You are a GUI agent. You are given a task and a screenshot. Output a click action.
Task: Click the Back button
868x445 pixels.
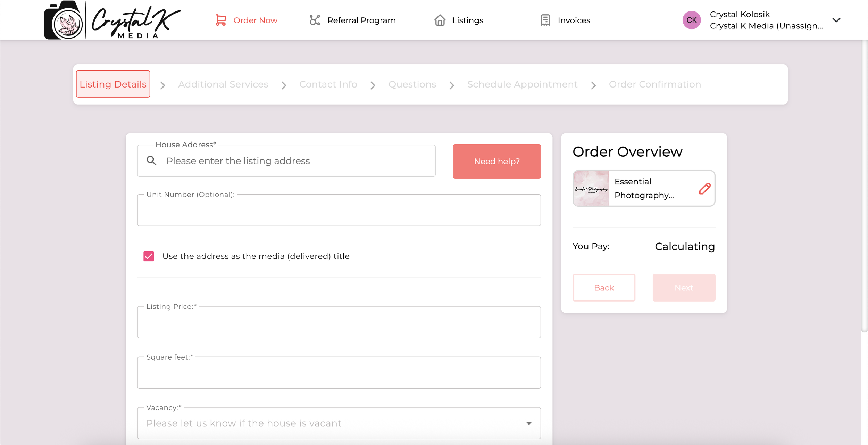tap(603, 288)
